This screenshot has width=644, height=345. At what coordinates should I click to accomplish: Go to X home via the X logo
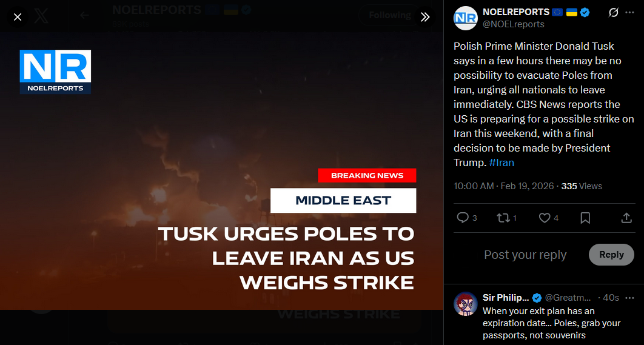(x=41, y=17)
